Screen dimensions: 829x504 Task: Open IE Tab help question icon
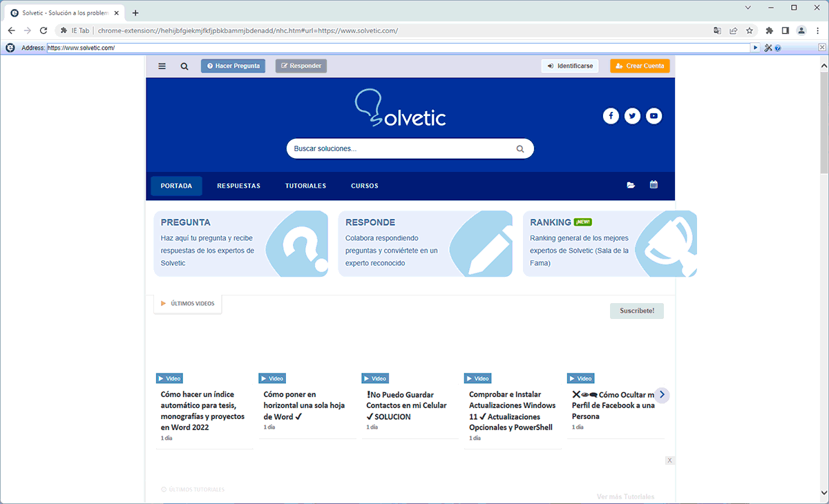coord(778,48)
